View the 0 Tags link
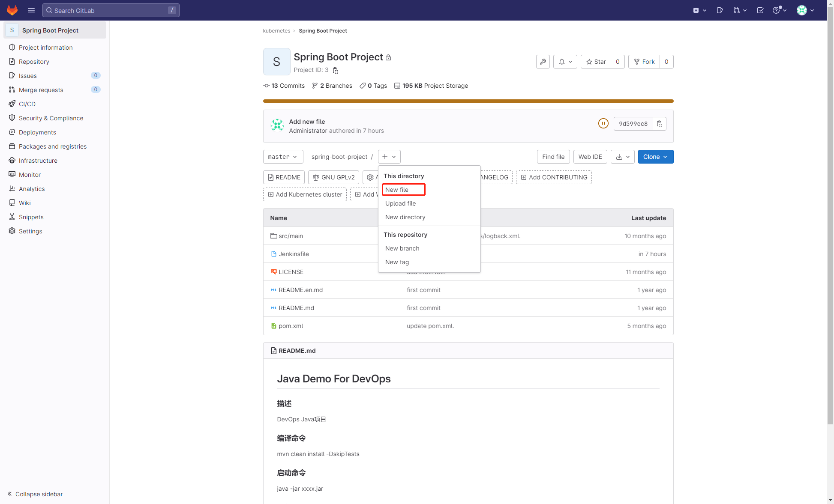 (x=373, y=86)
